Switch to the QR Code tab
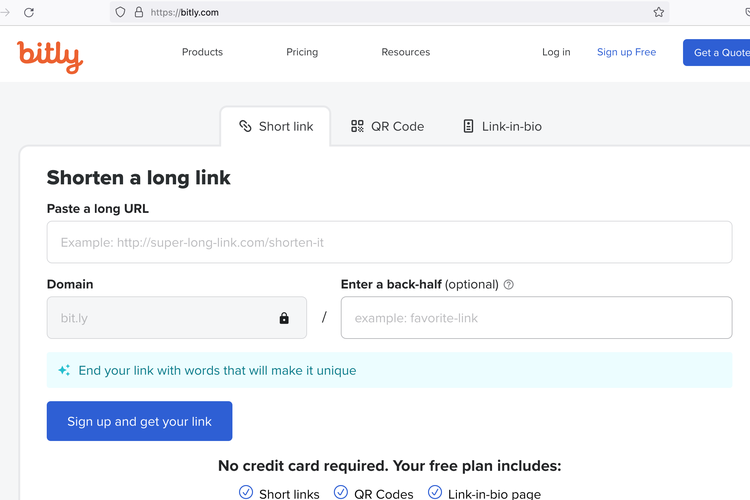750x500 pixels. tap(387, 126)
